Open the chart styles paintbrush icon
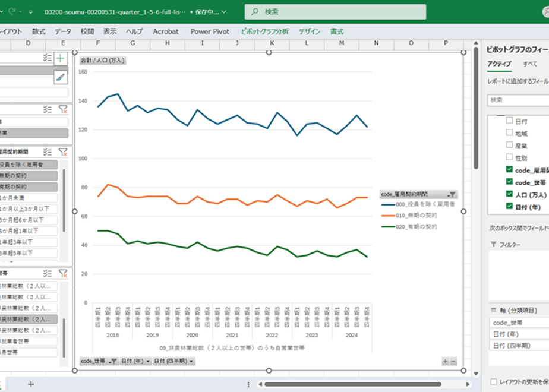The height and width of the screenshot is (392, 549). (x=61, y=77)
